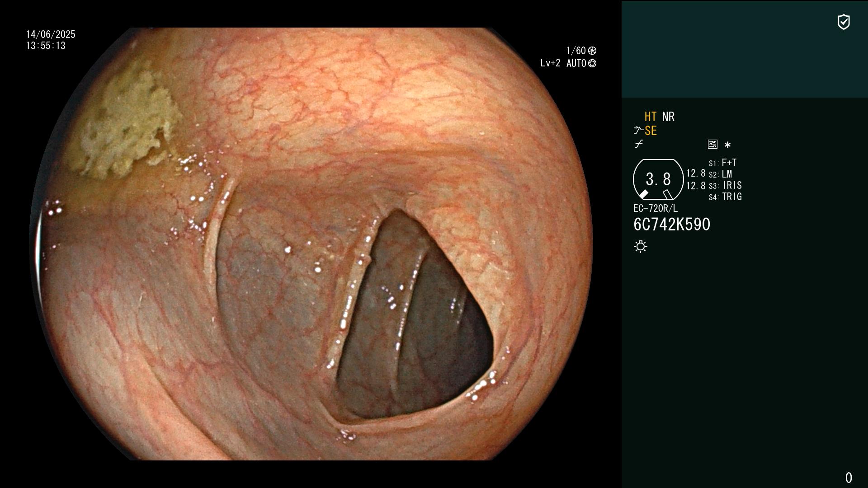Screen dimensions: 868x488
Task: Click the scope model EC-720R/L
Action: coord(656,208)
